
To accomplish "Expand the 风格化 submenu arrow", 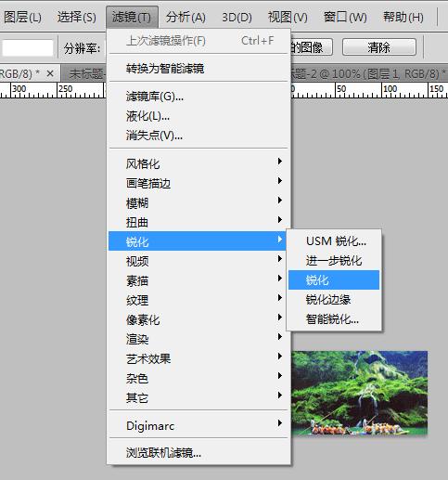I will pos(280,161).
